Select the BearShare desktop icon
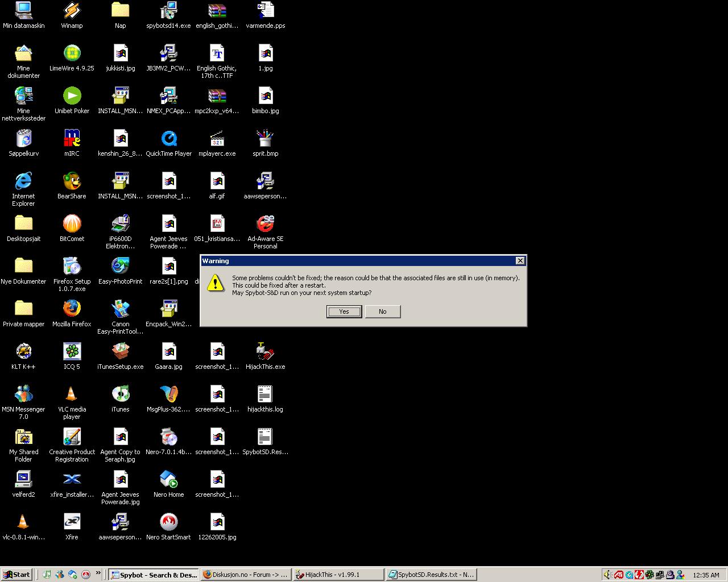Image resolution: width=728 pixels, height=582 pixels. coord(72,186)
